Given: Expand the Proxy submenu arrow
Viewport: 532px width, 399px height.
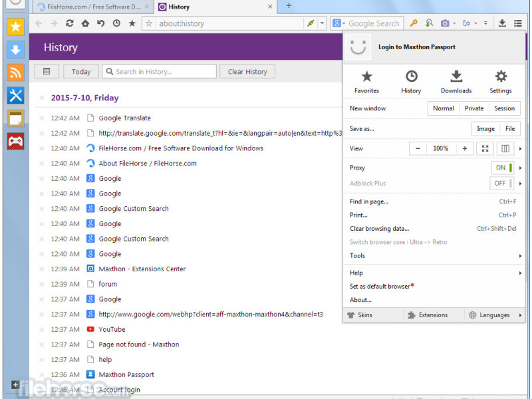Looking at the screenshot, I should click(521, 168).
